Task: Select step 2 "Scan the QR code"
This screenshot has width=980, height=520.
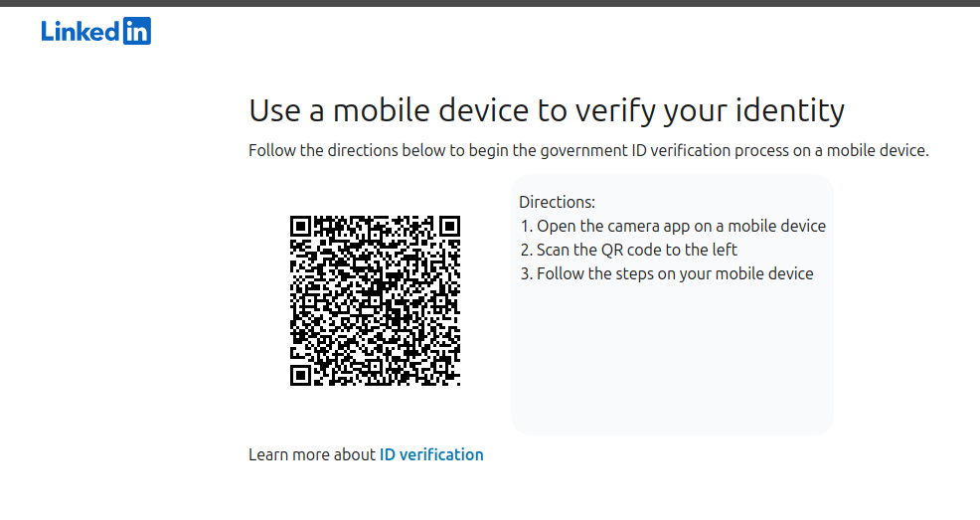Action: [629, 250]
